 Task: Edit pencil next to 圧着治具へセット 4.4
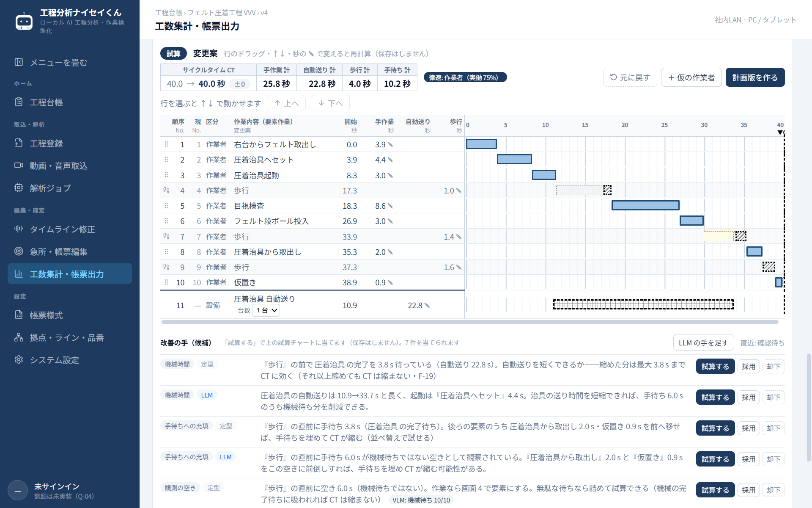coord(390,160)
